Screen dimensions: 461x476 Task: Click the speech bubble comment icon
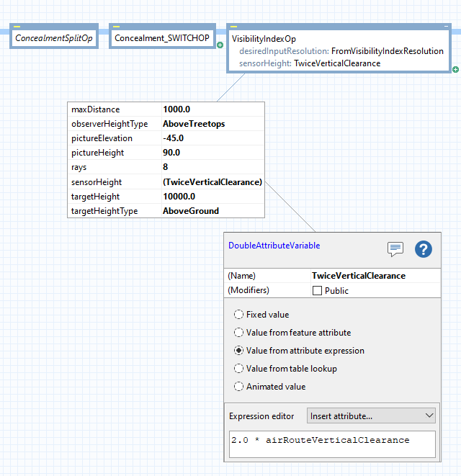coord(395,249)
